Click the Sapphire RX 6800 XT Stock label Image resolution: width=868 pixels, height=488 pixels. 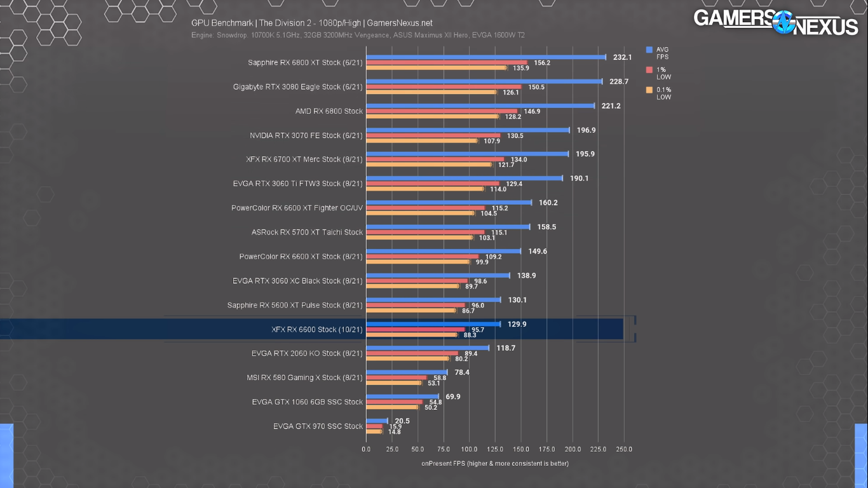305,63
